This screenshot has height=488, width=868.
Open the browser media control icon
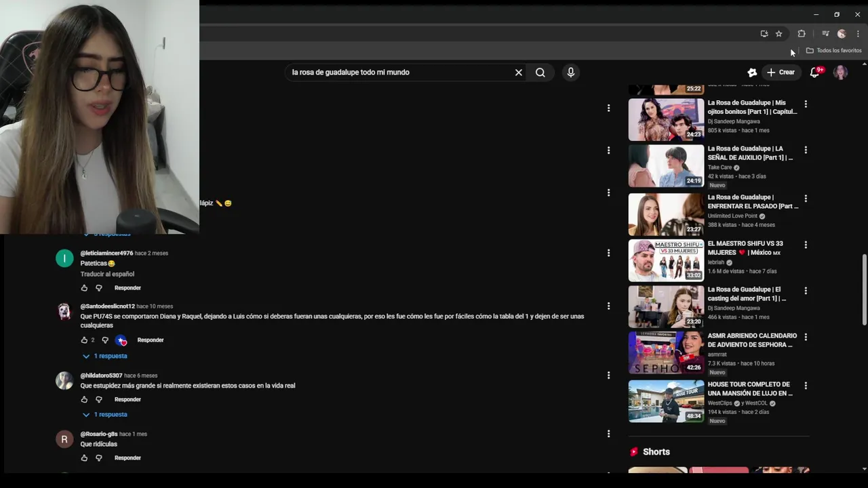coord(825,34)
